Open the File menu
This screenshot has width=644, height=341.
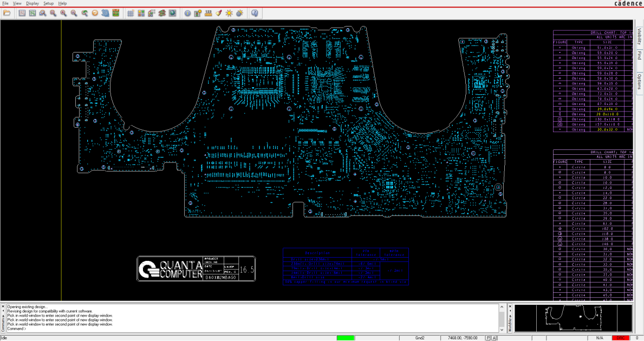coord(5,3)
